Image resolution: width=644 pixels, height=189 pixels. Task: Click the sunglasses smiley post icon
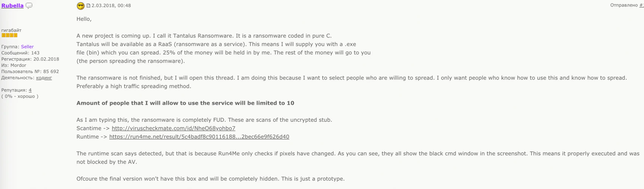tap(80, 6)
